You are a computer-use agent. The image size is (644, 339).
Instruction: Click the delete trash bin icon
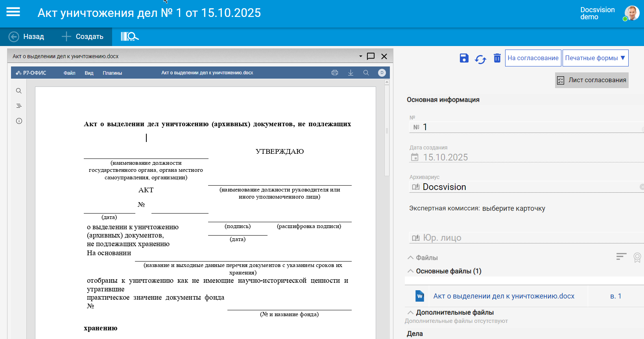[x=497, y=58]
